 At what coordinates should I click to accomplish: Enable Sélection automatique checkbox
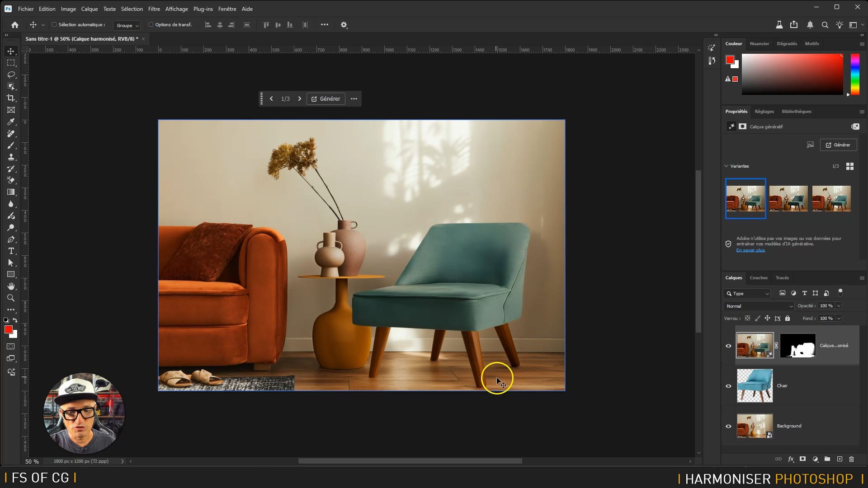[x=54, y=25]
